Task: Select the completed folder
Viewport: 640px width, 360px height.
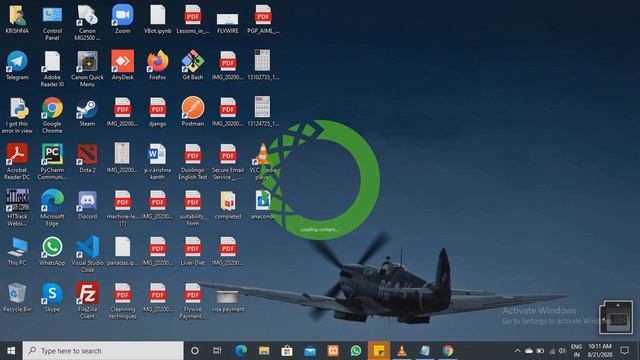Action: (x=228, y=205)
